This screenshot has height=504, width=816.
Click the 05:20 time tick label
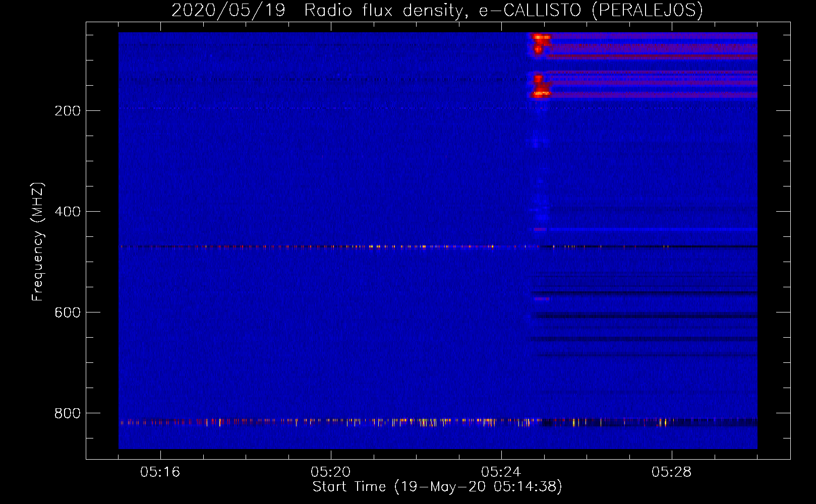pyautogui.click(x=331, y=472)
